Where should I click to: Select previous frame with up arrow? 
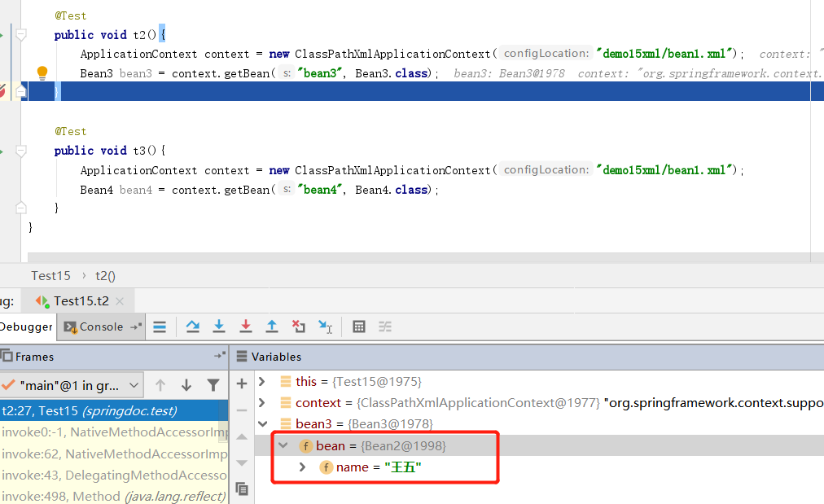point(160,386)
